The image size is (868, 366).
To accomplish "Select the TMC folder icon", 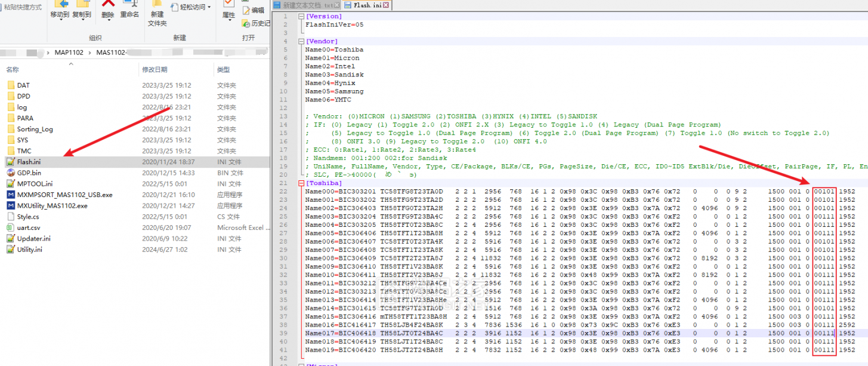I will point(11,151).
